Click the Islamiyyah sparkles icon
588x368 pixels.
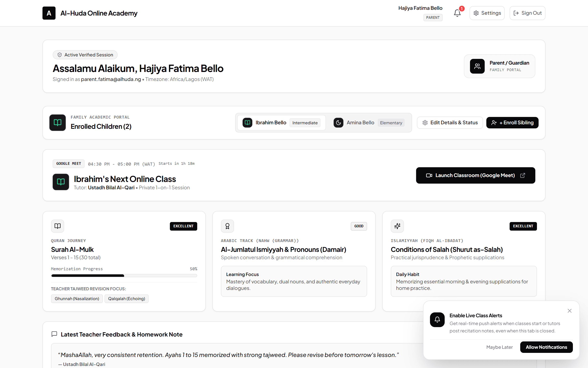click(397, 226)
